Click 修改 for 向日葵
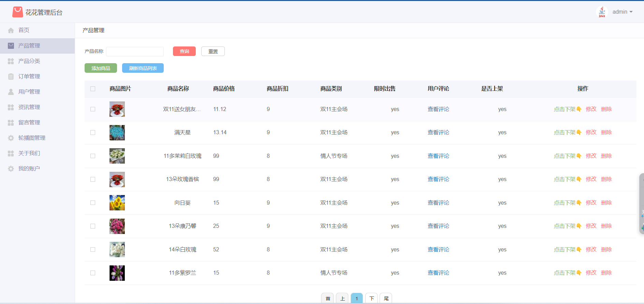Image resolution: width=644 pixels, height=304 pixels. 591,203
